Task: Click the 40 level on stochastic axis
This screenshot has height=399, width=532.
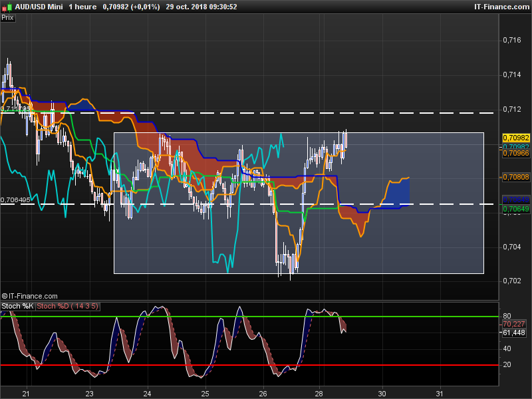Action: click(x=507, y=348)
